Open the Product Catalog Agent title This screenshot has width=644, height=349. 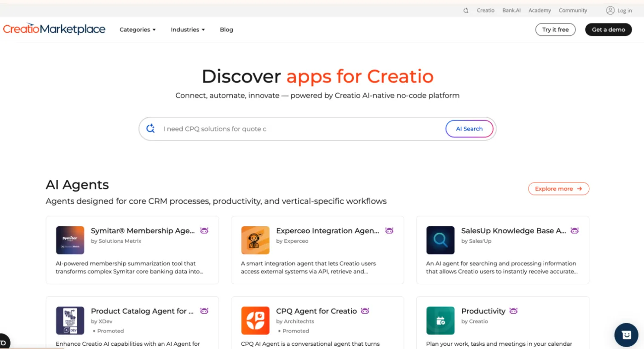pyautogui.click(x=142, y=311)
